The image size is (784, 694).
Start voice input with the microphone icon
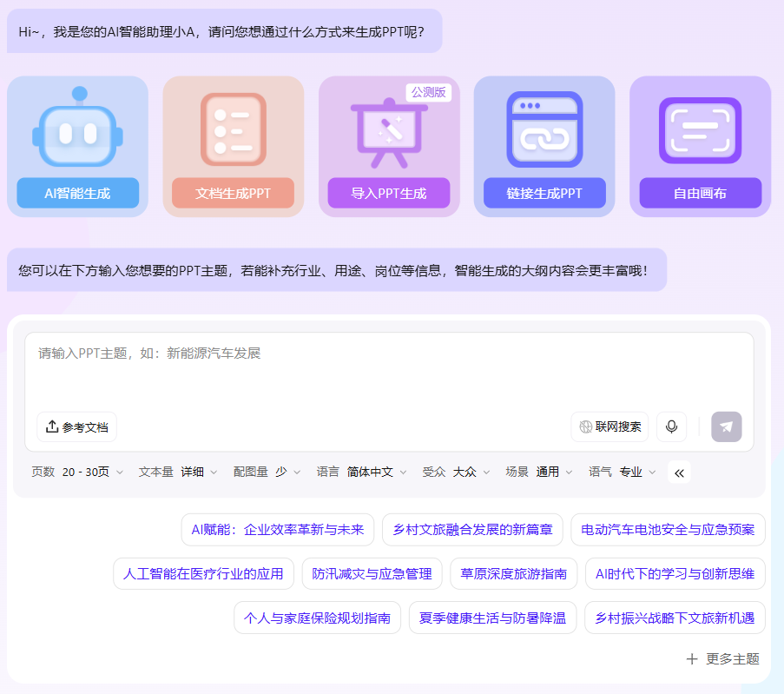[671, 426]
